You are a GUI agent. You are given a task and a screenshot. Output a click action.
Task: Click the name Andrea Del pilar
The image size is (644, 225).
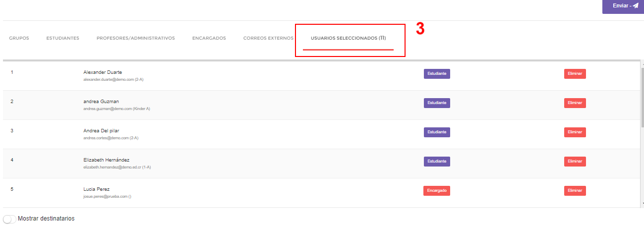(101, 131)
